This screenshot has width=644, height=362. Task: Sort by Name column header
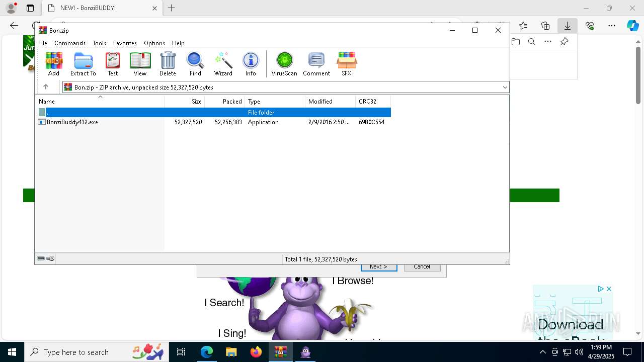point(100,102)
